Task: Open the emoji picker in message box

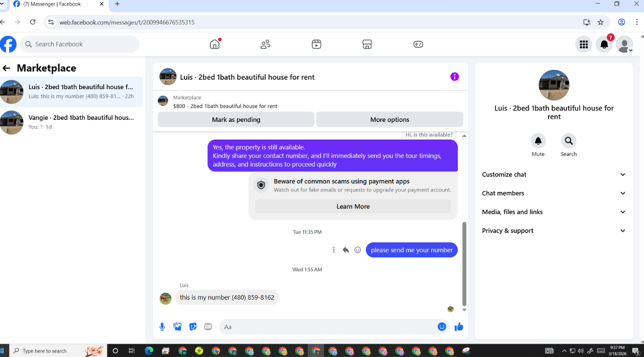Action: tap(442, 327)
